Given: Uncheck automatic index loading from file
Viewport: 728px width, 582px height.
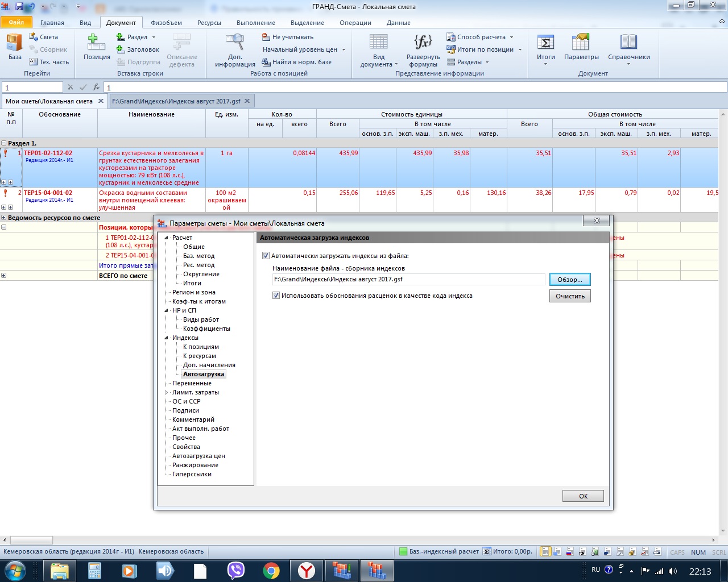Looking at the screenshot, I should pyautogui.click(x=266, y=256).
